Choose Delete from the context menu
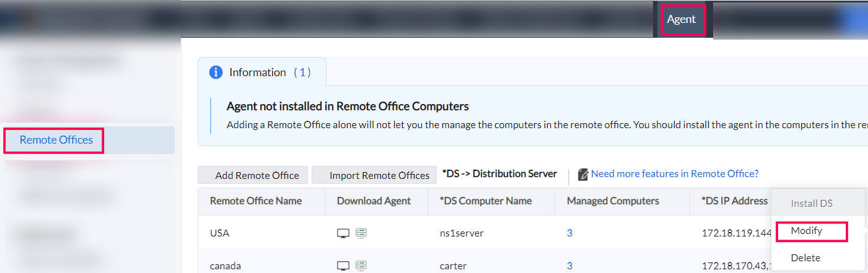868x273 pixels. click(x=805, y=258)
